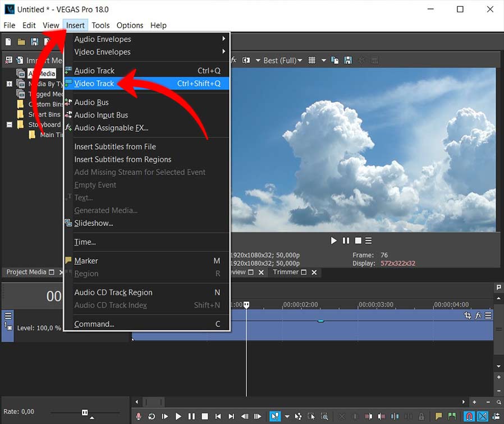Select Marker menu entry
The image size is (504, 424).
click(x=147, y=261)
